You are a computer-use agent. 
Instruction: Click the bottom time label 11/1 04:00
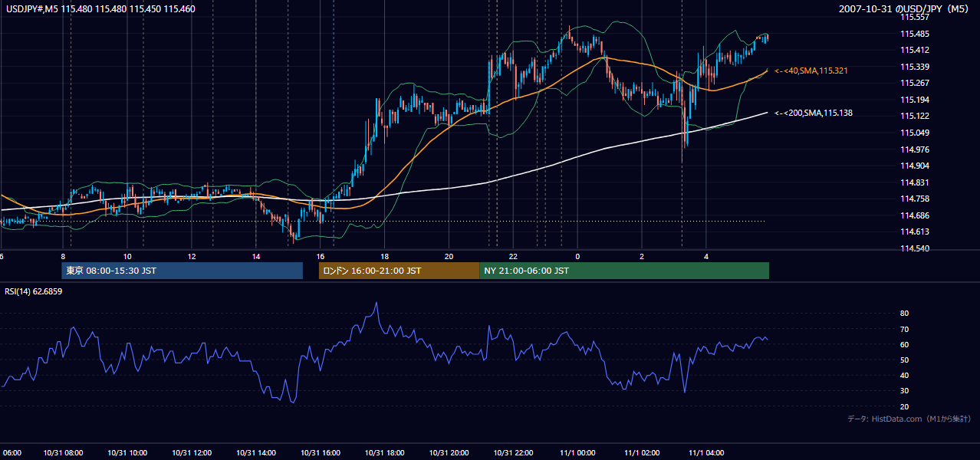706,453
